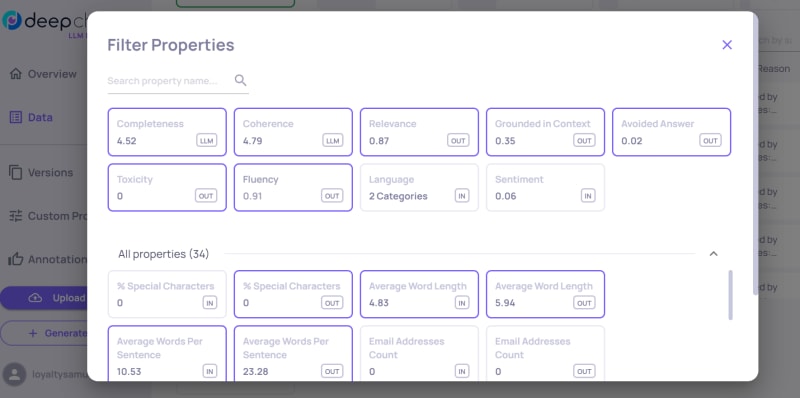The height and width of the screenshot is (398, 800).
Task: Click the 4.52 Completeness value
Action: [127, 141]
